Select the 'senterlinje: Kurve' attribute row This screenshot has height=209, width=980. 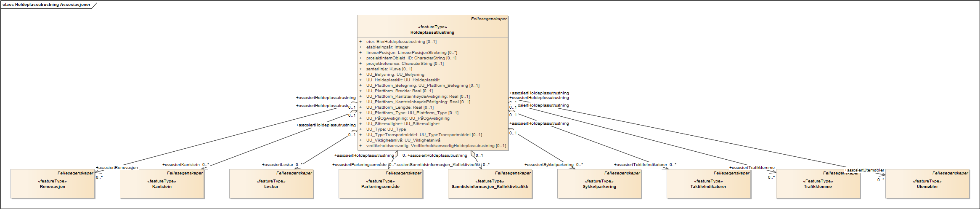389,69
